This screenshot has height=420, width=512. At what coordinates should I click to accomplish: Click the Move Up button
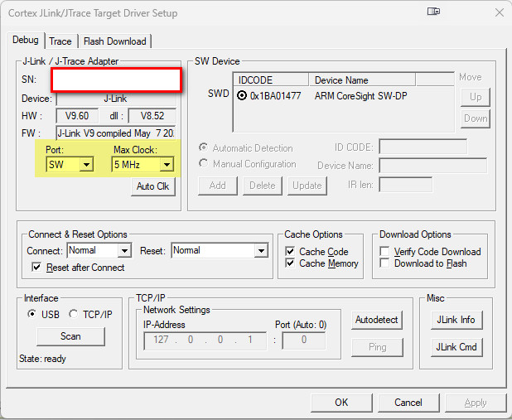coord(476,97)
